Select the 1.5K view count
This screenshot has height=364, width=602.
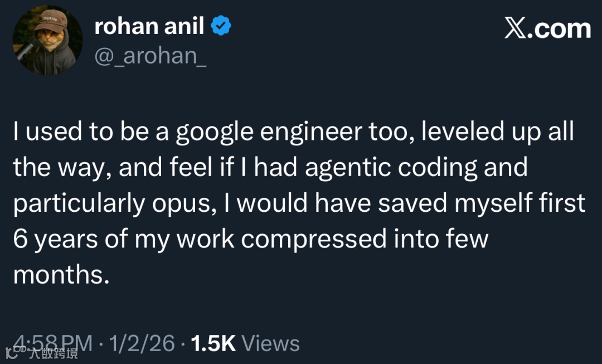[213, 343]
